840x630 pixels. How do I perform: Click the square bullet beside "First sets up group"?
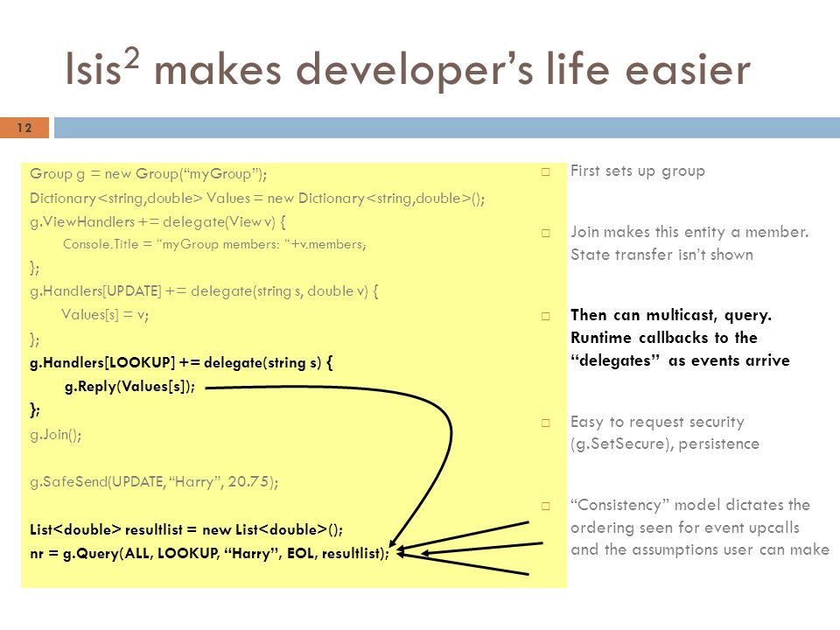546,172
